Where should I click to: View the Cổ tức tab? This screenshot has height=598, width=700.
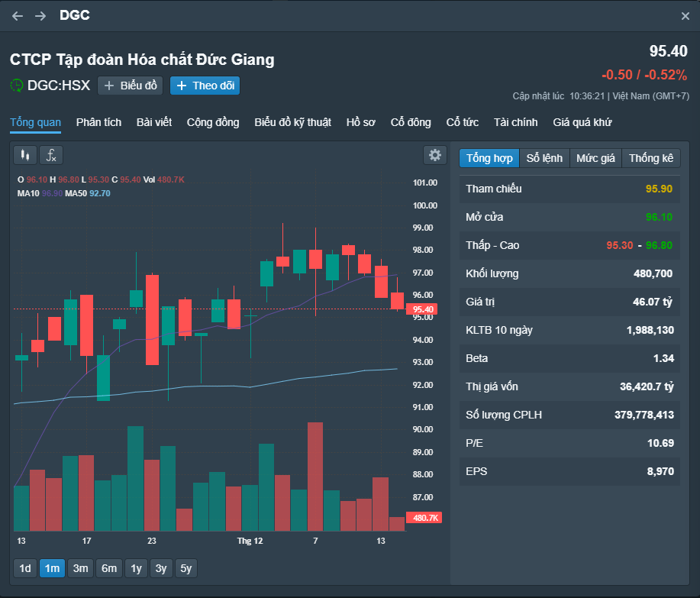coord(463,122)
